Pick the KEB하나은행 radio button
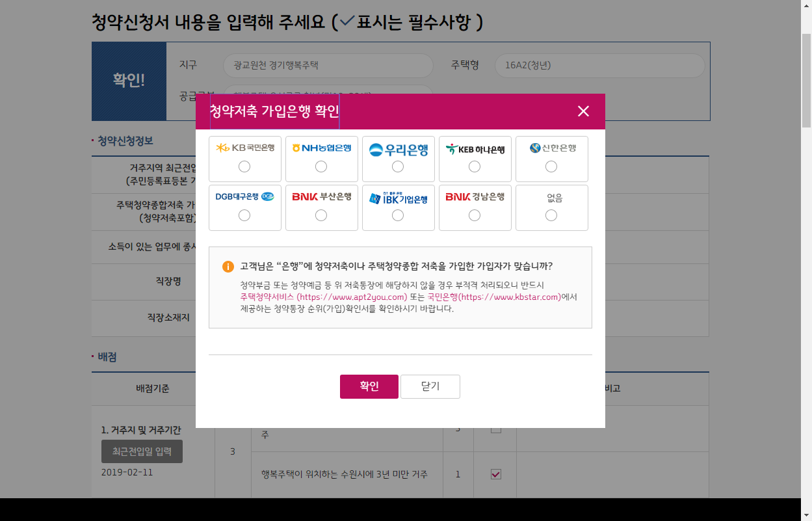Viewport: 812px width, 521px height. click(475, 167)
